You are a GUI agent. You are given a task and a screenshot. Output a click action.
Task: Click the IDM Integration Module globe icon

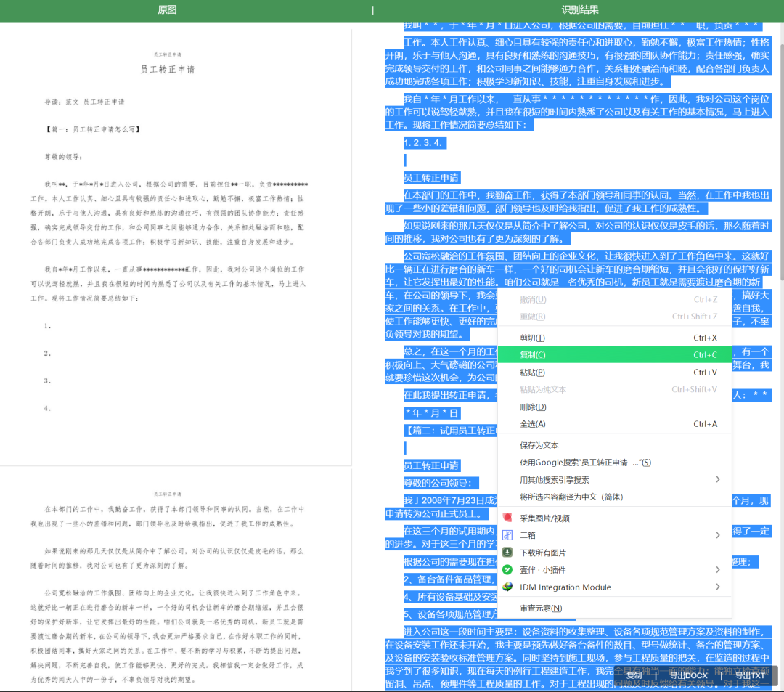(507, 587)
